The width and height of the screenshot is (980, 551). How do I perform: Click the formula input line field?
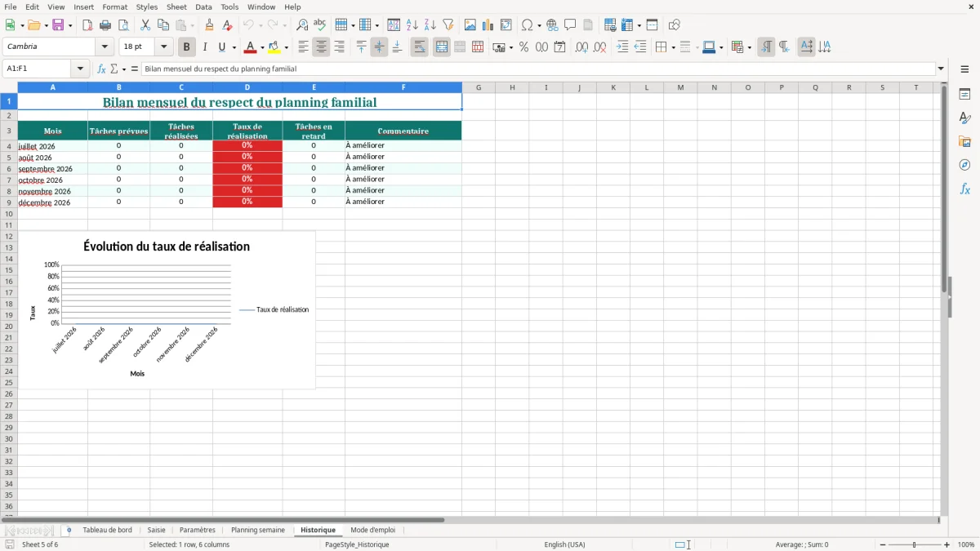538,69
